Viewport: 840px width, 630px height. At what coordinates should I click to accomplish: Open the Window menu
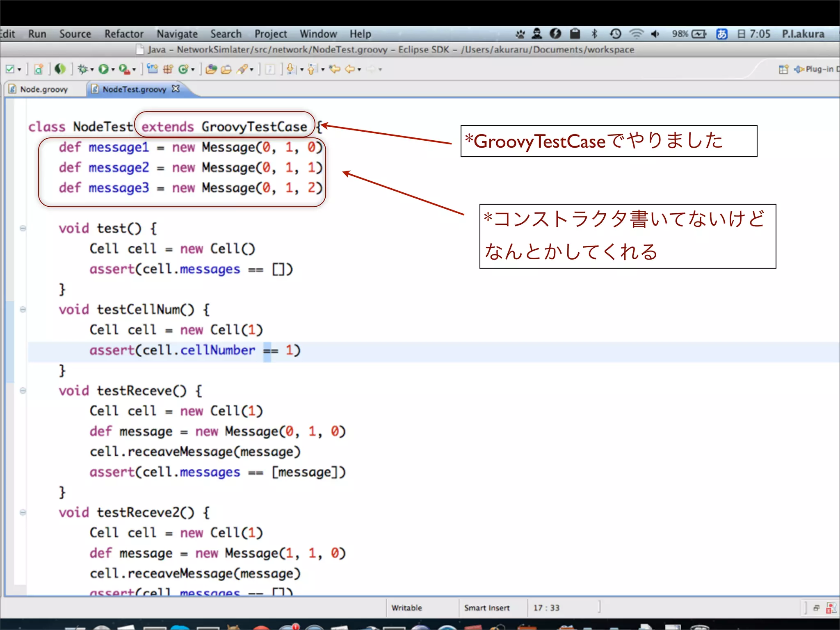click(x=318, y=34)
